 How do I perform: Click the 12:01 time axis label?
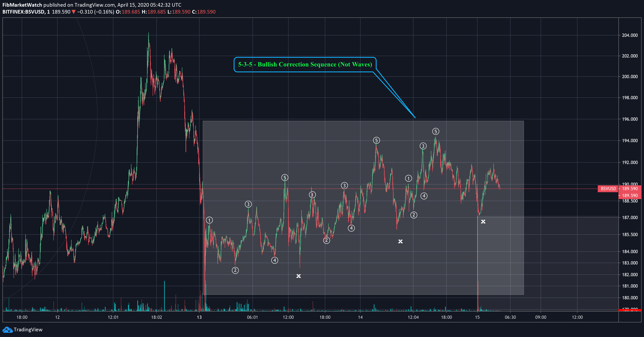pos(113,317)
